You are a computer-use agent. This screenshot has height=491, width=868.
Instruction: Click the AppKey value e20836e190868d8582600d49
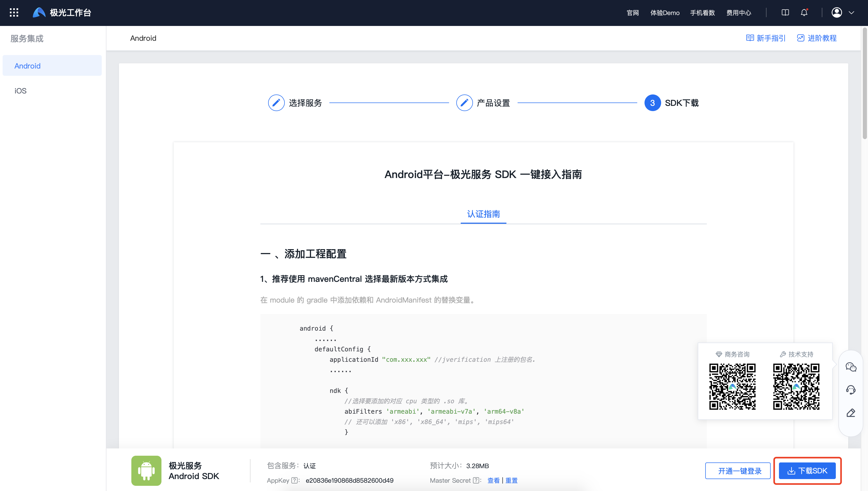349,480
